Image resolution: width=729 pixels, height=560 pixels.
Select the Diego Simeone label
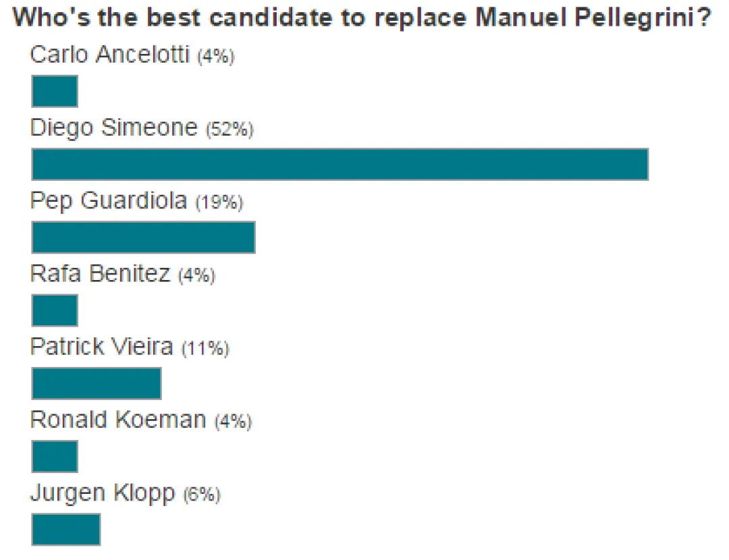pyautogui.click(x=114, y=128)
